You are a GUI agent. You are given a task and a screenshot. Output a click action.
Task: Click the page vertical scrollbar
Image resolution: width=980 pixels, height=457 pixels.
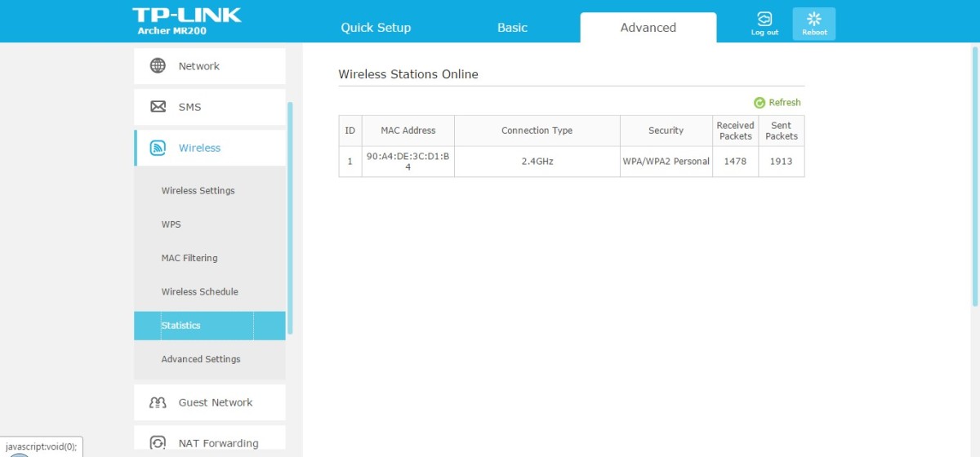[x=976, y=175]
